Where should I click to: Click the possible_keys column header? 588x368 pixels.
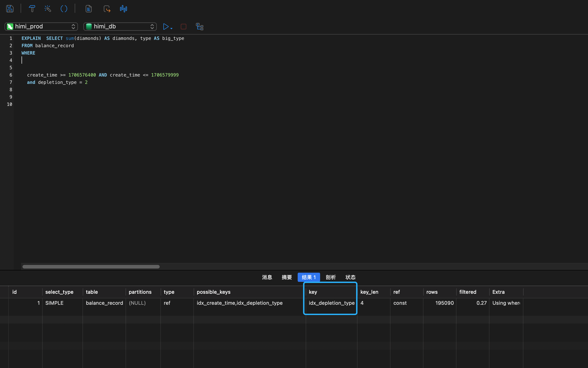pos(250,292)
